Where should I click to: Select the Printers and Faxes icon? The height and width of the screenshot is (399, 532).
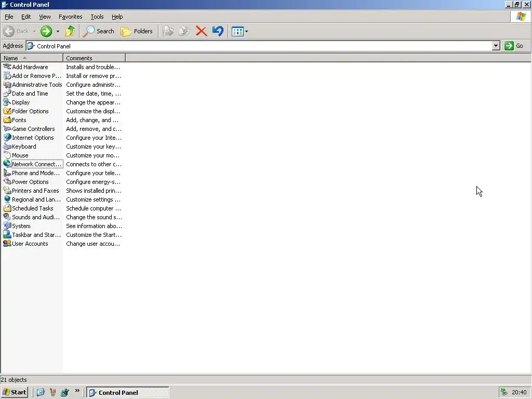[x=7, y=190]
